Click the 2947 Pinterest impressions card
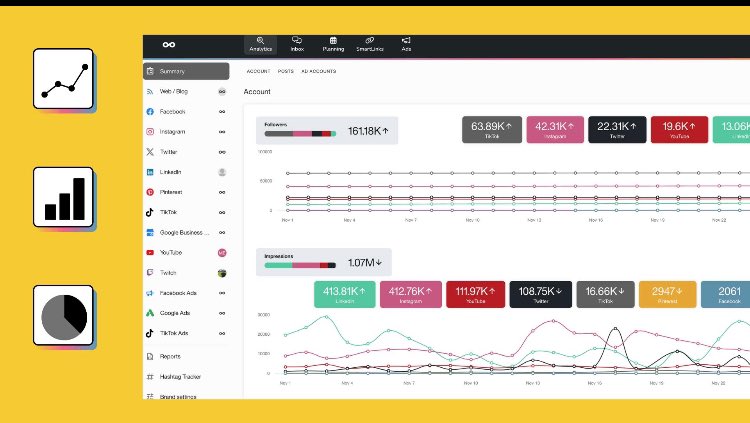 click(x=667, y=294)
